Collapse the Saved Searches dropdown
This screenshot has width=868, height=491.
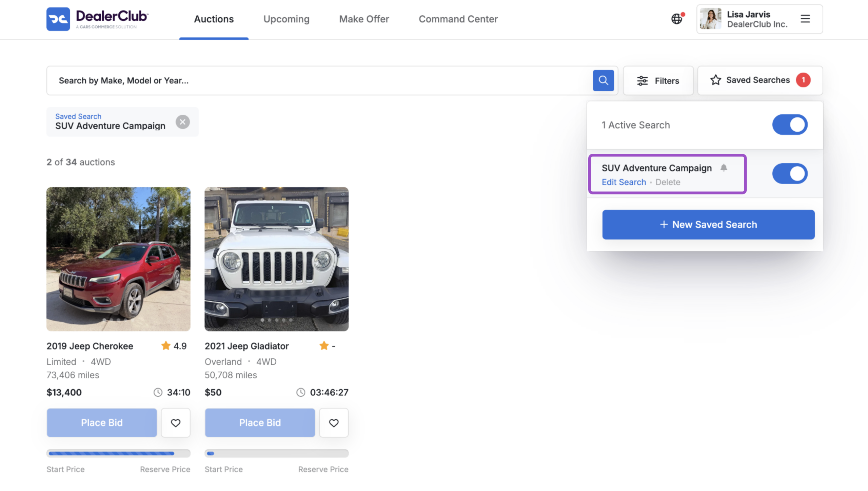coord(760,80)
